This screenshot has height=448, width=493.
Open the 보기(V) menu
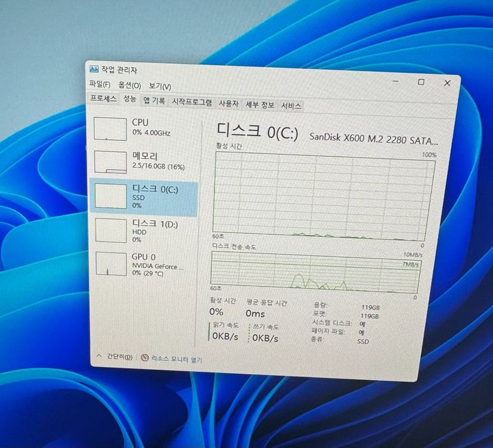pyautogui.click(x=161, y=85)
